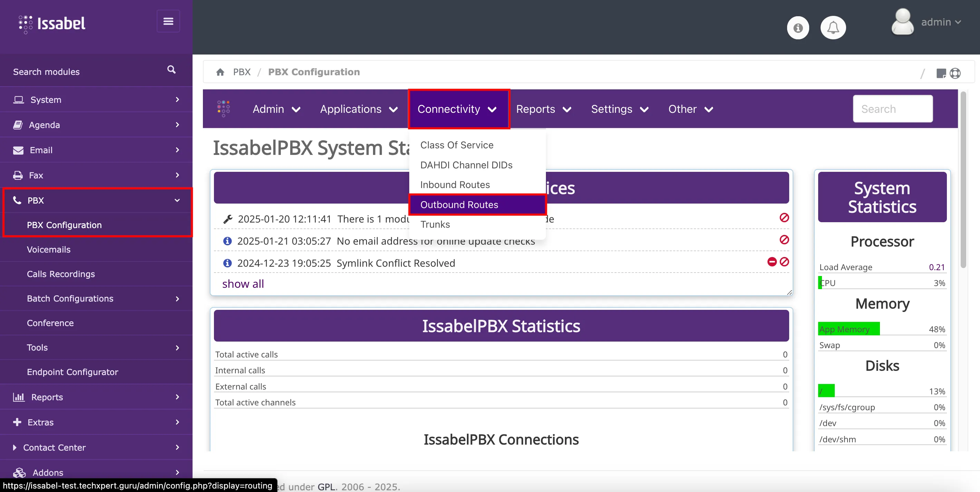Ignore the module notice from 2025-01-20
The image size is (980, 492).
pyautogui.click(x=784, y=218)
